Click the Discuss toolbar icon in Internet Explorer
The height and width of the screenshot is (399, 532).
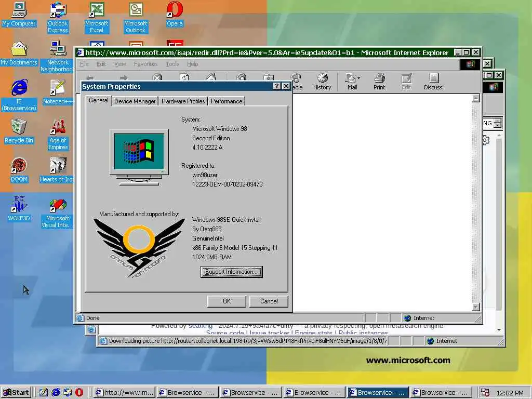[x=433, y=82]
